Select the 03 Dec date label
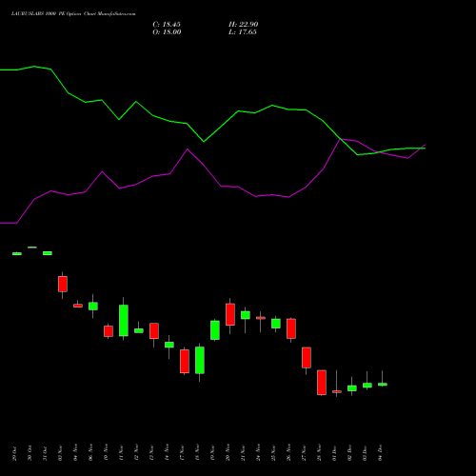The width and height of the screenshot is (476, 476). [x=365, y=453]
